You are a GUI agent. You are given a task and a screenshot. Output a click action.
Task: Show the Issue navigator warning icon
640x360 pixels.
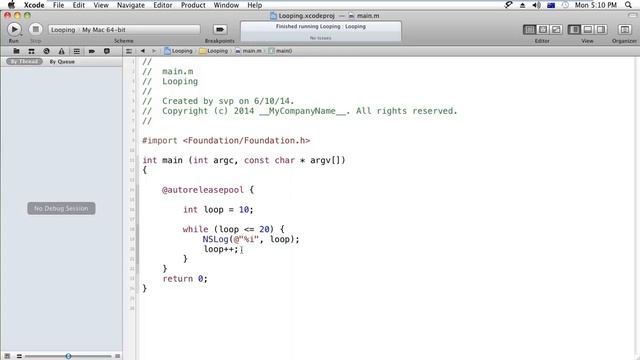click(x=61, y=51)
